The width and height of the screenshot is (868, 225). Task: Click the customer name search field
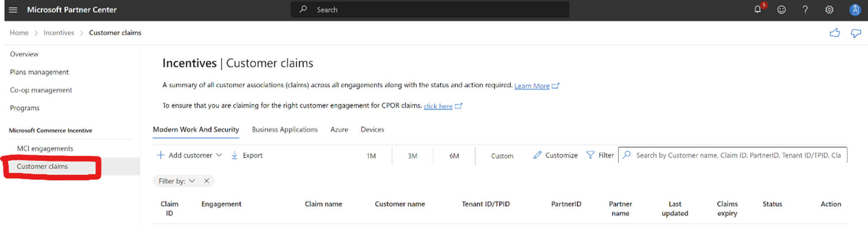(x=738, y=155)
